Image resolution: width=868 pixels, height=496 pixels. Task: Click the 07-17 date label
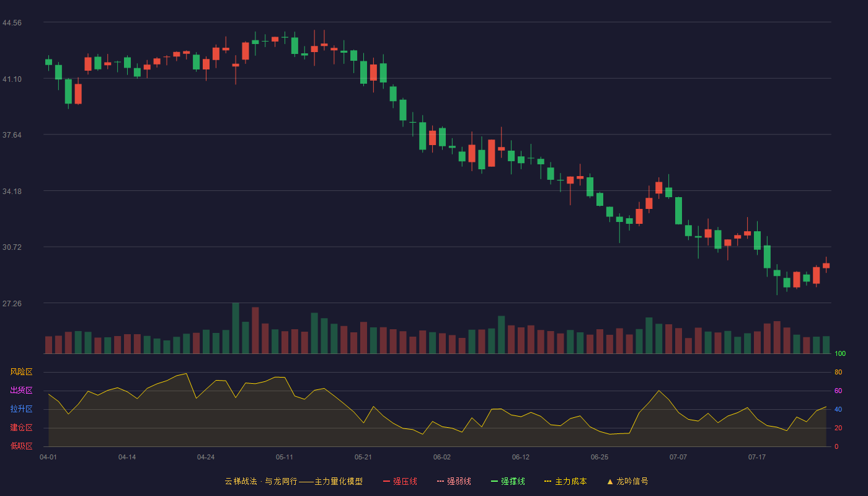(x=757, y=457)
